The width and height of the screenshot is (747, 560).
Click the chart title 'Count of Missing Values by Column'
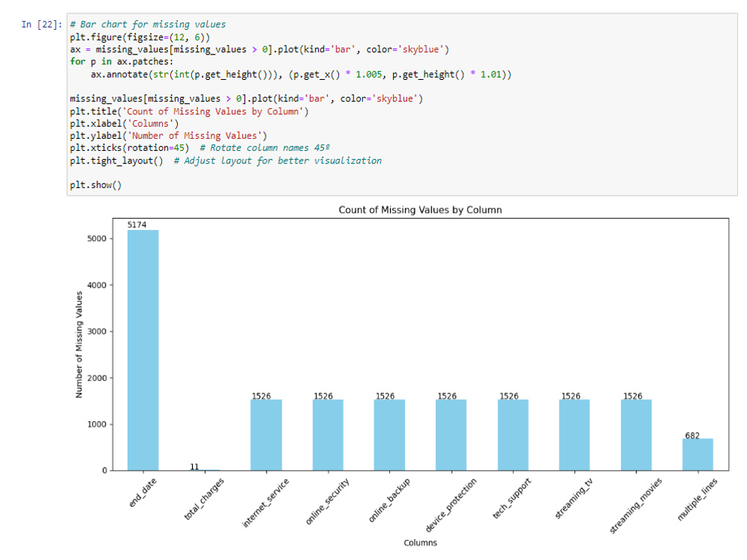point(420,210)
